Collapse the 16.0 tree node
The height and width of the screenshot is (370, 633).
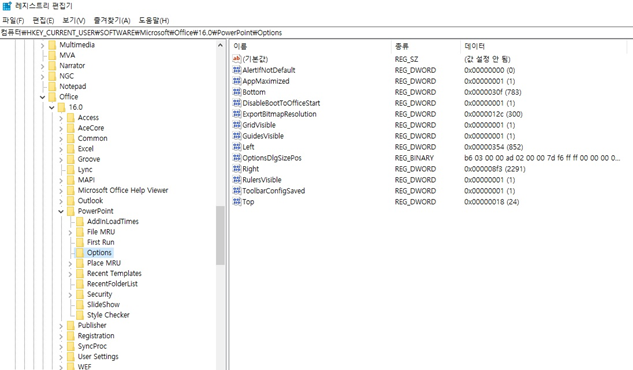coord(52,107)
